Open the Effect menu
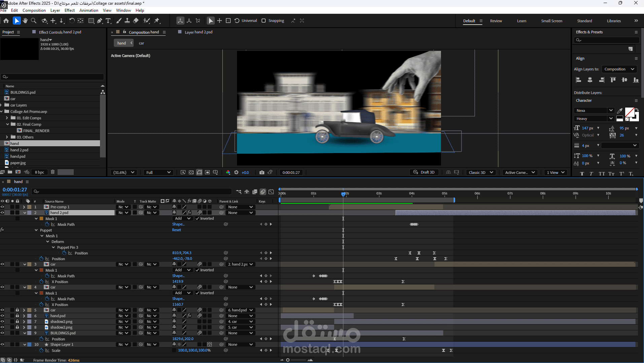The height and width of the screenshot is (363, 644). (x=70, y=10)
